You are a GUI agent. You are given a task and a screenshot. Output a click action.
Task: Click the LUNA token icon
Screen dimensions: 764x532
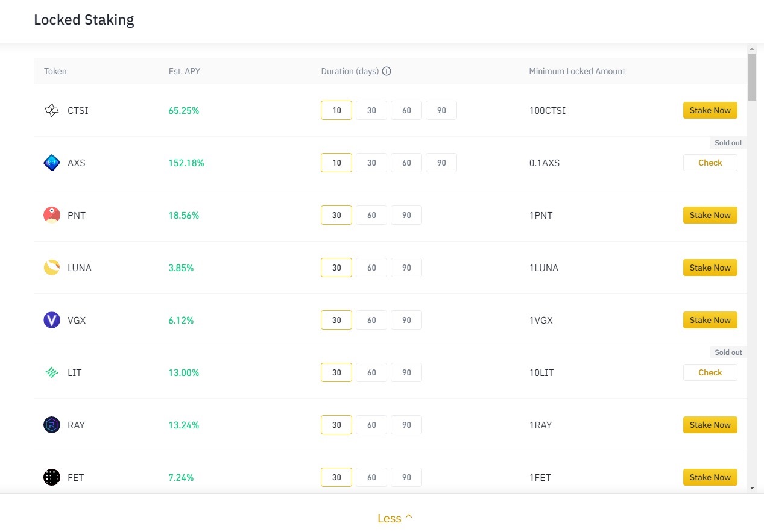(x=52, y=268)
